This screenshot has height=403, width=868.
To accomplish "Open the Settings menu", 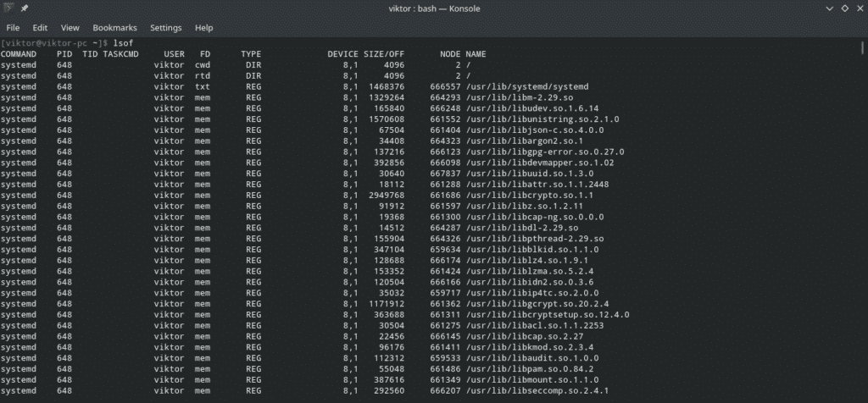I will click(165, 27).
